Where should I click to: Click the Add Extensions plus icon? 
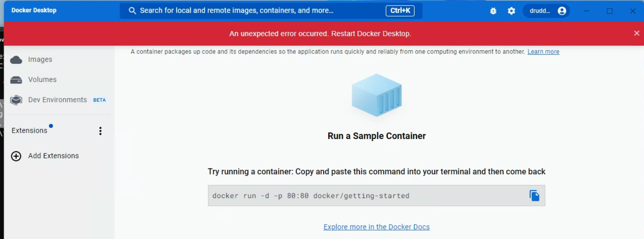coord(16,156)
